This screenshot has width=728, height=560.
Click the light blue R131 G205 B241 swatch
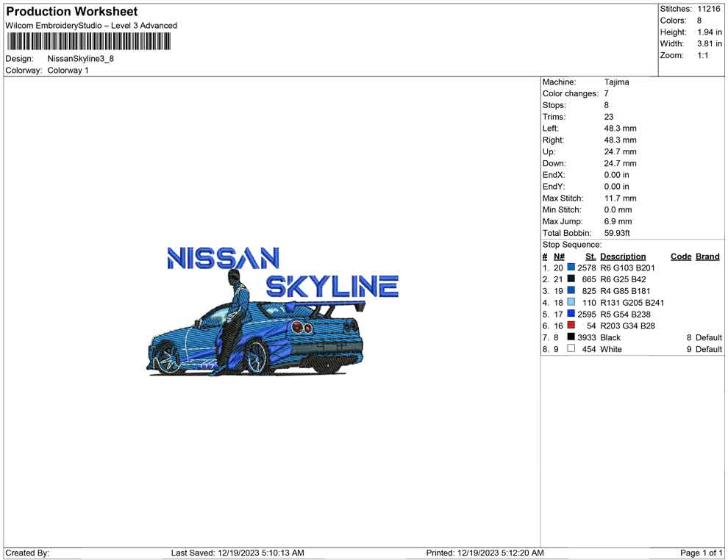(x=571, y=302)
